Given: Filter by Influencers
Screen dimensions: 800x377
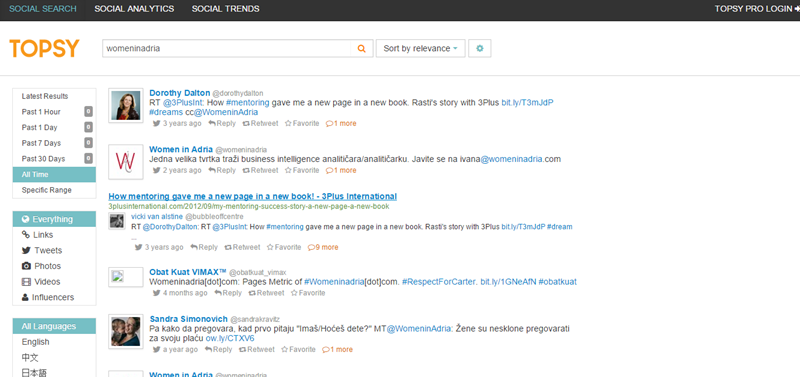Looking at the screenshot, I should [x=54, y=297].
